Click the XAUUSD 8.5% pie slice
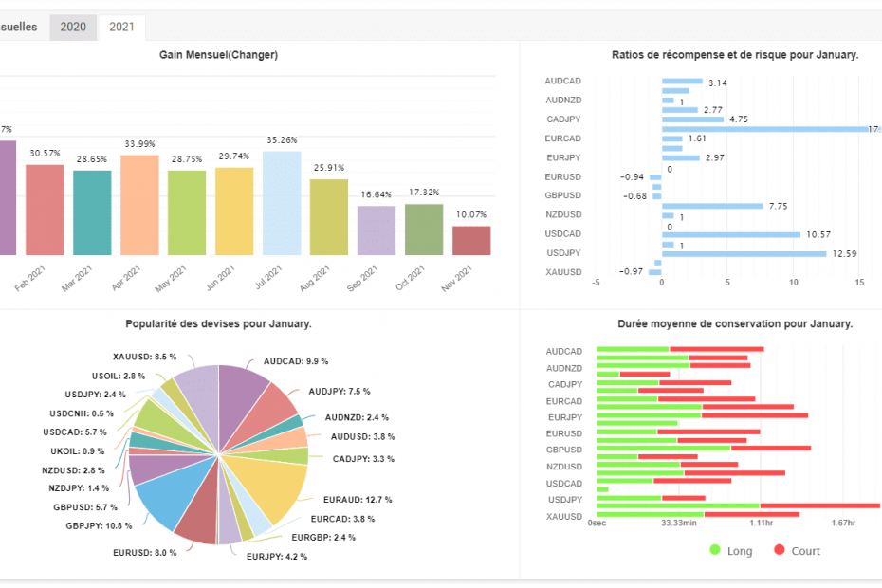 (198, 389)
